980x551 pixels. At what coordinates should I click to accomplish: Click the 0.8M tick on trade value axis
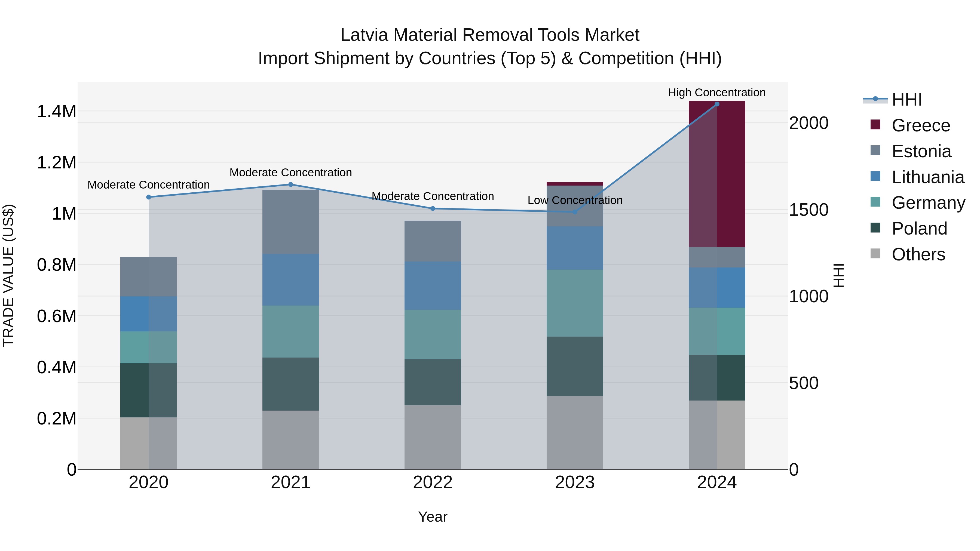pos(57,265)
